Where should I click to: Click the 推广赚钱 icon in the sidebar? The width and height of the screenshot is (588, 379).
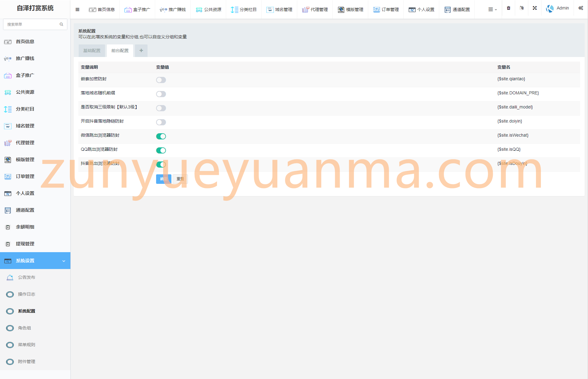tap(8, 59)
